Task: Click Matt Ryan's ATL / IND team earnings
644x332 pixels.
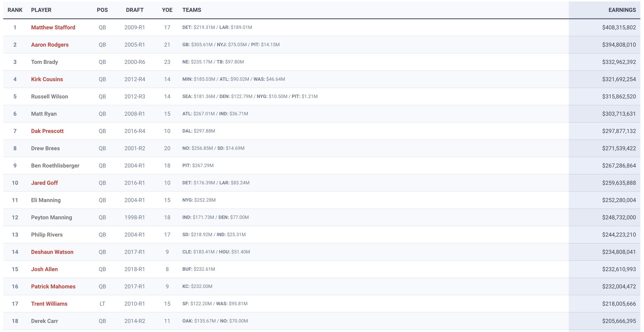Action: pos(215,114)
